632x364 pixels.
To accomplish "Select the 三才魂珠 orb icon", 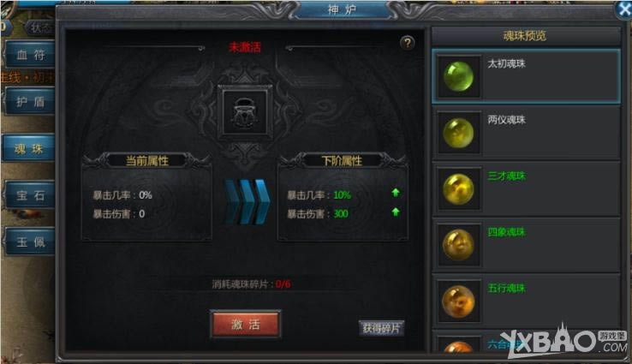I will tap(458, 188).
